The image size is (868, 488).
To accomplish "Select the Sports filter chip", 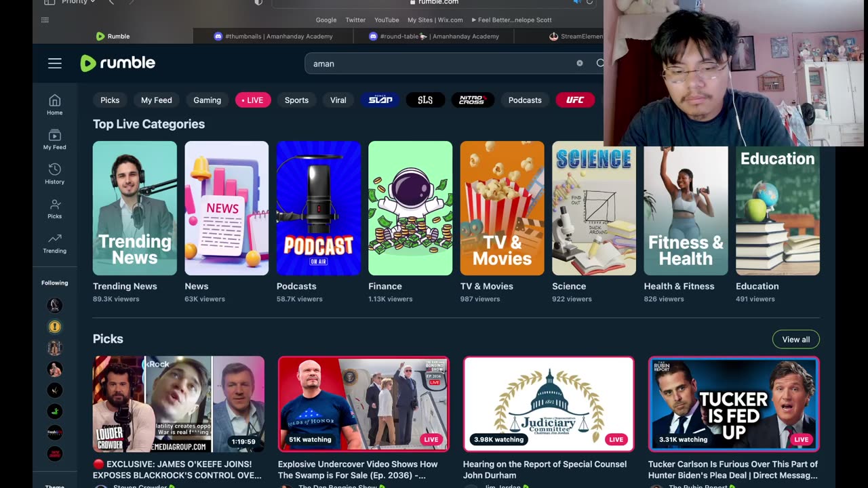I will pos(296,100).
